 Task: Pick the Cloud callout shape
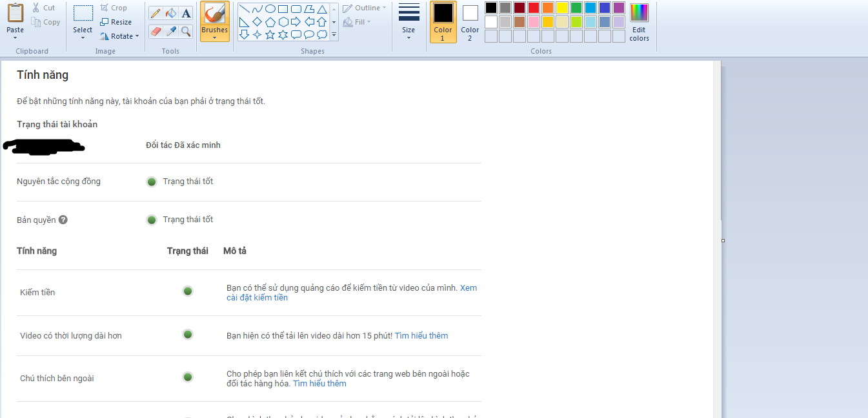(322, 34)
